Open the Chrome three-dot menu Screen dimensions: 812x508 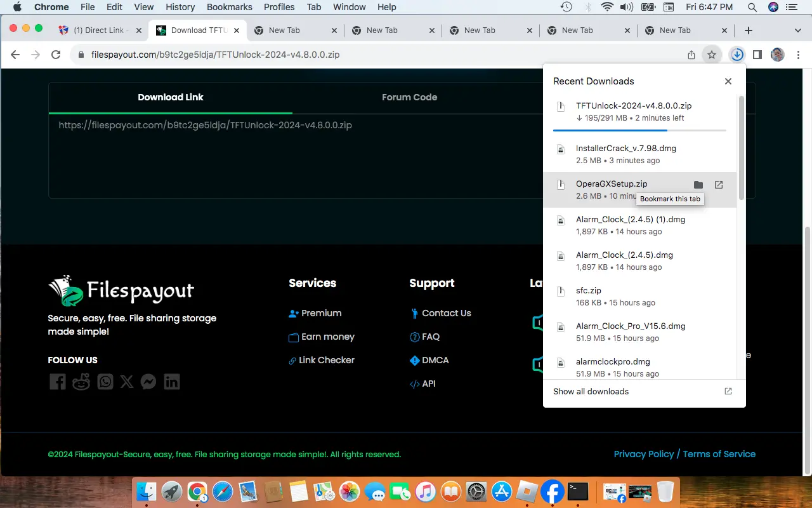[x=798, y=55]
